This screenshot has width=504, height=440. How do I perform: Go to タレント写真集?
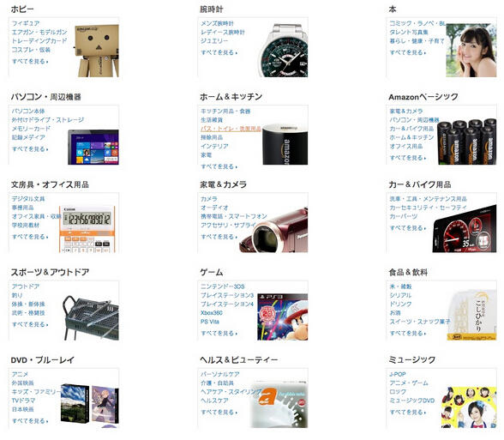point(409,33)
